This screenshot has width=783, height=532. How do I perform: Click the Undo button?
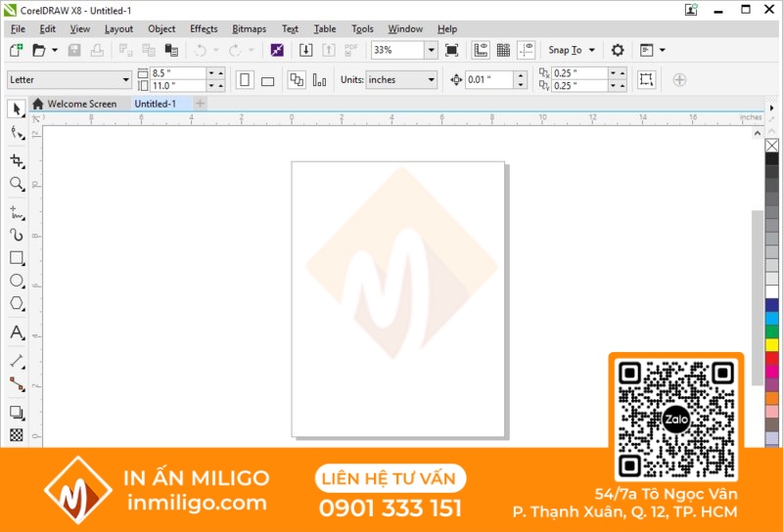pos(200,50)
